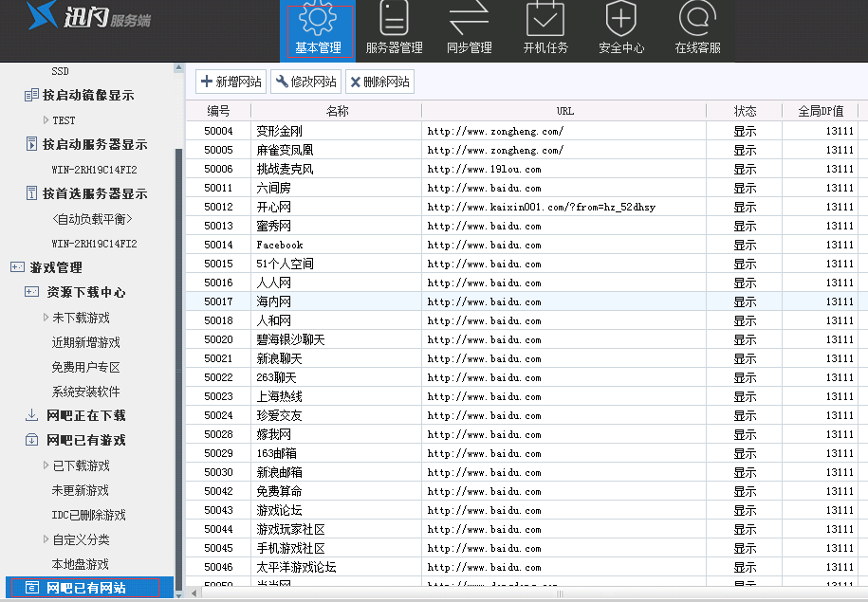The width and height of the screenshot is (868, 602).
Task: Select 按启动镜像显示 label
Action: [x=88, y=95]
